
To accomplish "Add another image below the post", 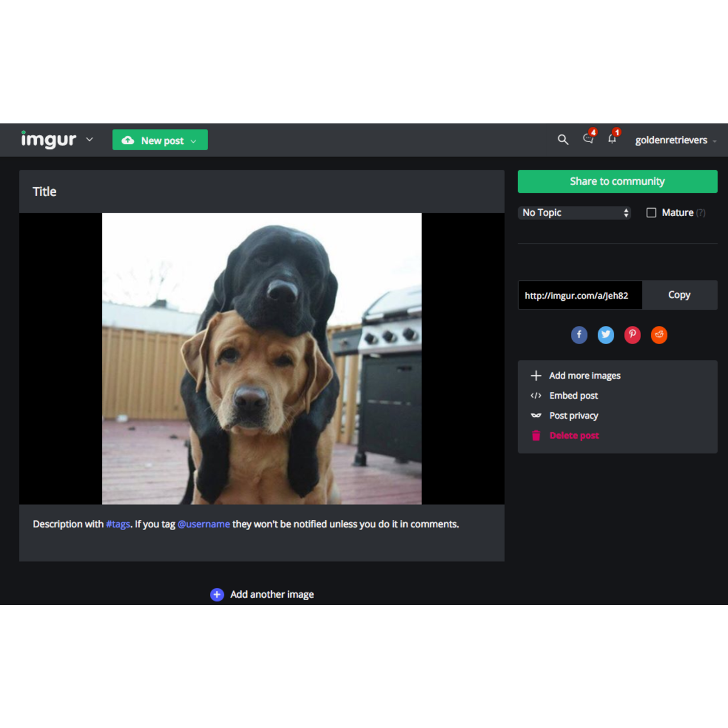I will point(262,594).
